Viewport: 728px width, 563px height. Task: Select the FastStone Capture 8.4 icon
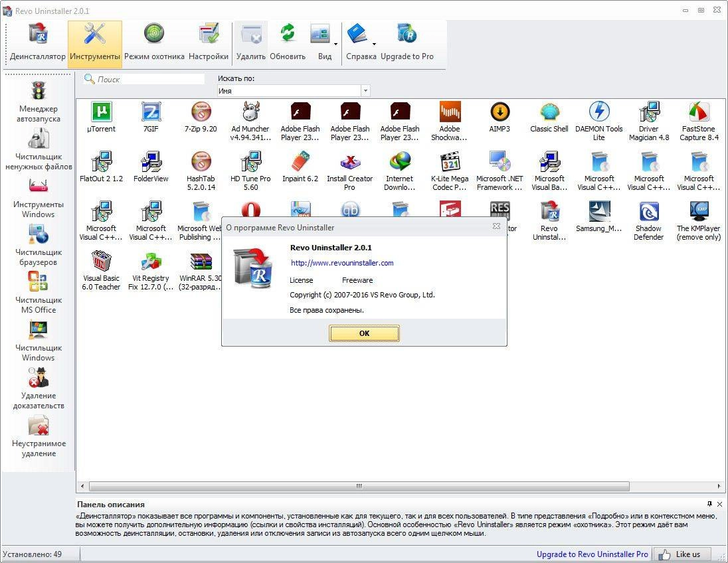[699, 121]
